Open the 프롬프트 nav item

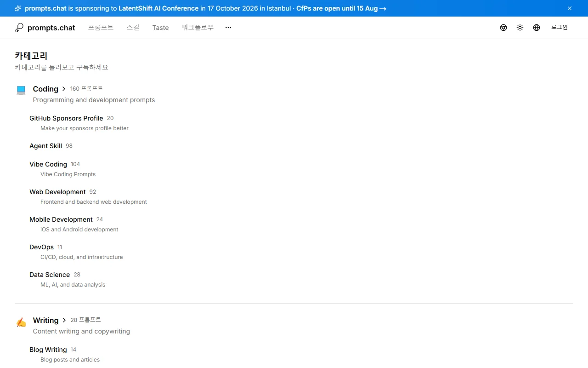tap(101, 28)
